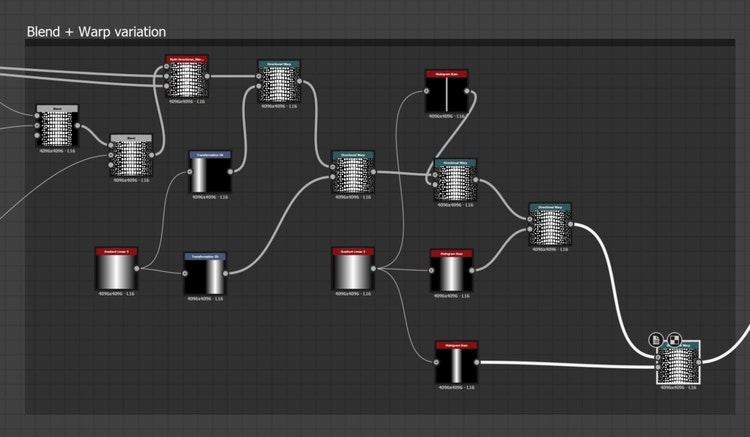
Task: Select the Directional Warp node fed by Multi-Directional Warp
Action: click(x=279, y=81)
